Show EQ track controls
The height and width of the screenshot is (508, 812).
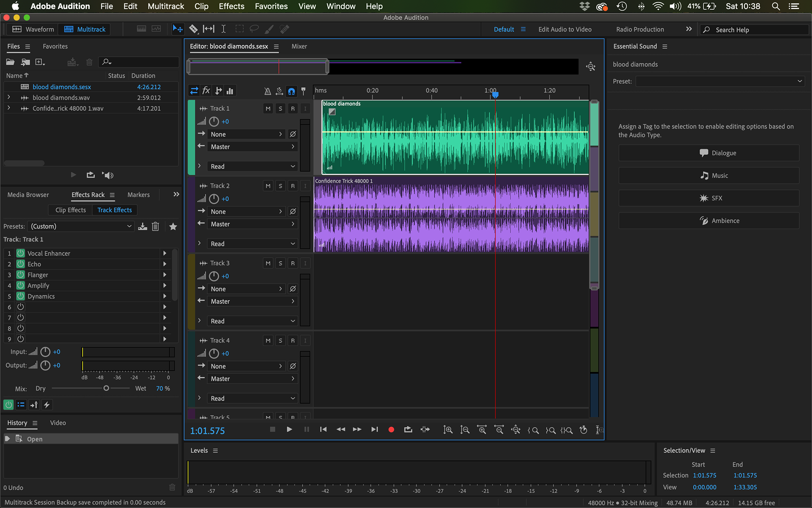[230, 91]
